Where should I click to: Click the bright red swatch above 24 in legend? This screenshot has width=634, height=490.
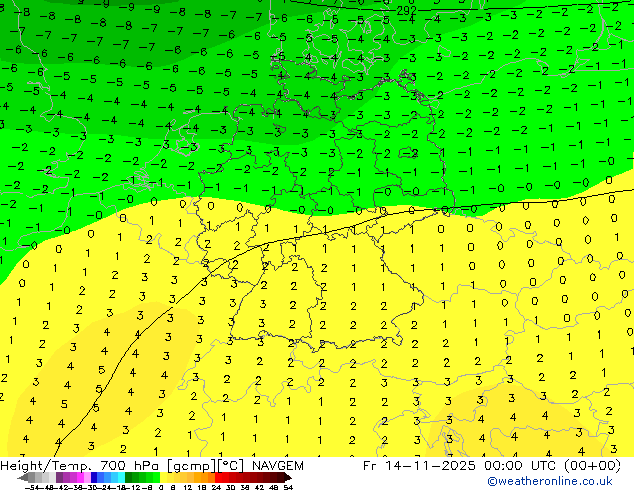point(218,478)
